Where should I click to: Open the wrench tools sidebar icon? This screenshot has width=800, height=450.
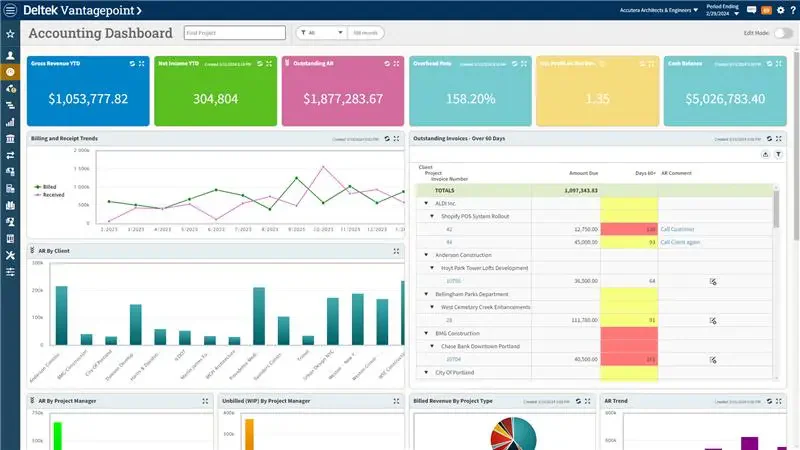10,255
